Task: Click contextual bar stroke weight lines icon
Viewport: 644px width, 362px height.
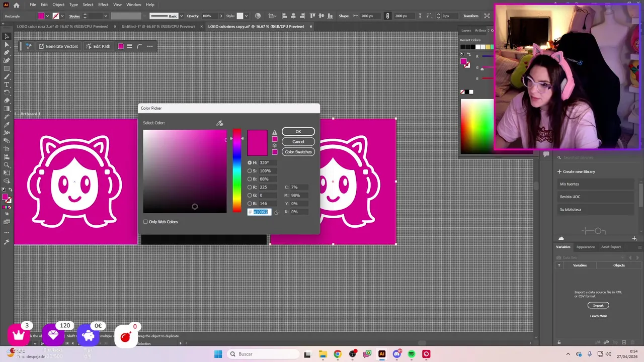Action: coord(129,46)
